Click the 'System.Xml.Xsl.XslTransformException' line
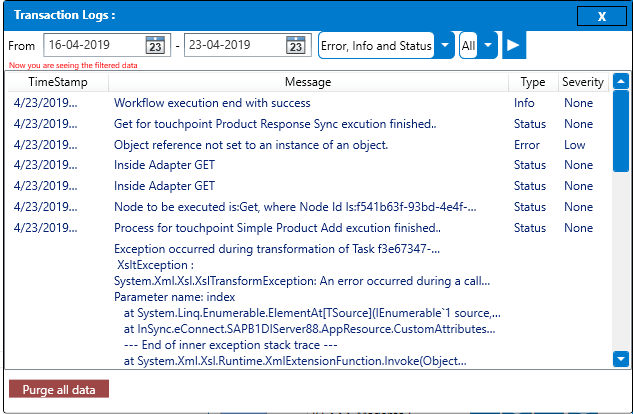 coord(302,281)
